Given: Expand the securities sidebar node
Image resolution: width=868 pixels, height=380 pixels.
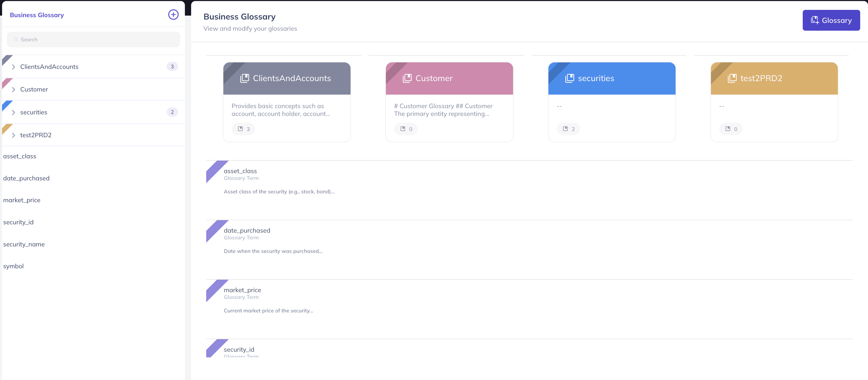Looking at the screenshot, I should click(x=14, y=112).
